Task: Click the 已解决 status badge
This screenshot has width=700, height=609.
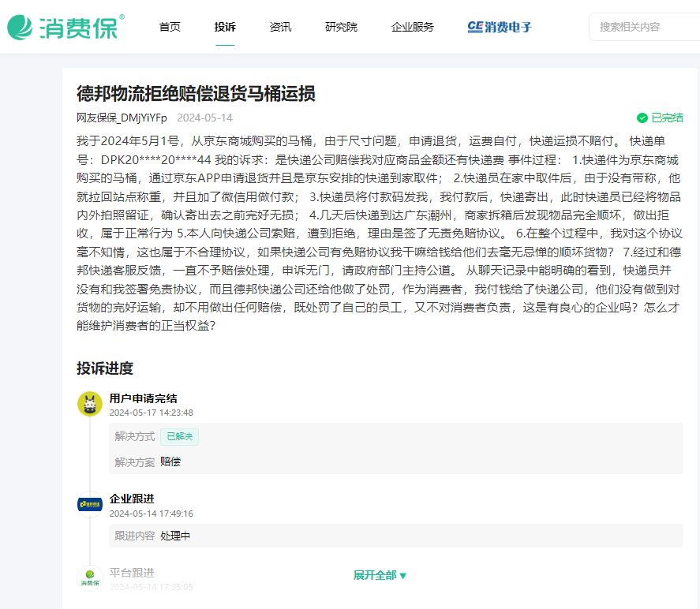Action: click(x=179, y=436)
